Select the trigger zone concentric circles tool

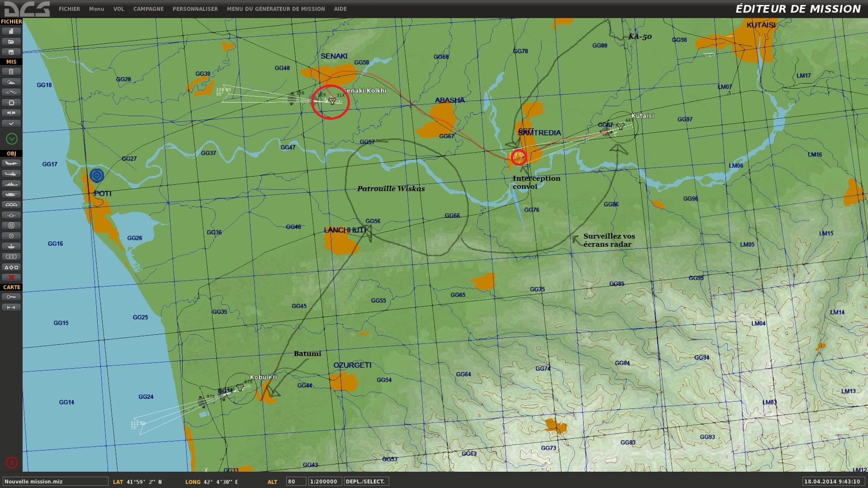11,225
